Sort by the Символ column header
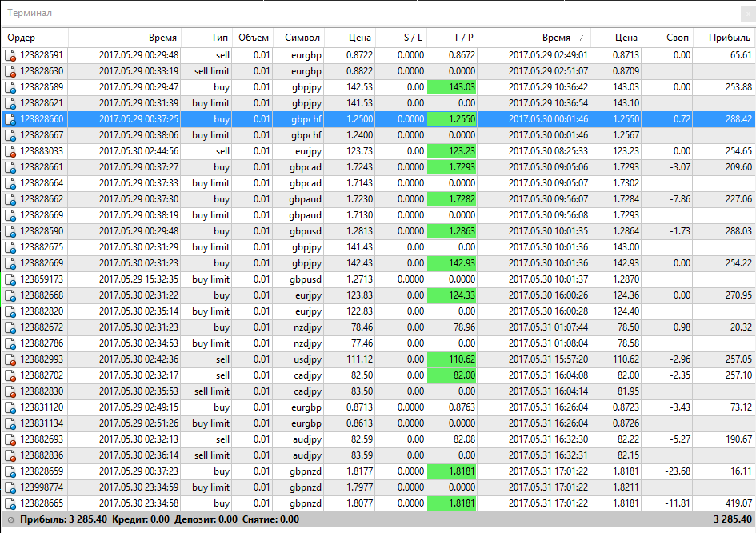Viewport: 756px width, 533px height. click(x=298, y=38)
